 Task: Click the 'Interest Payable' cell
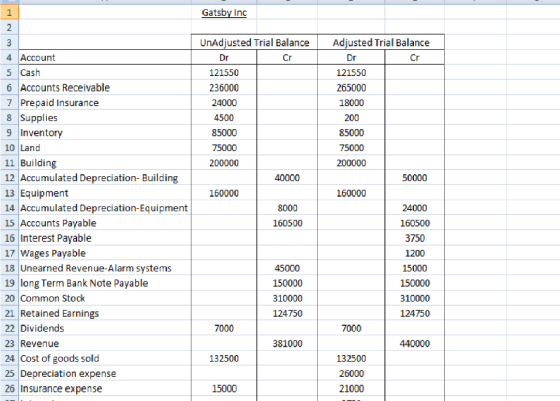point(105,238)
